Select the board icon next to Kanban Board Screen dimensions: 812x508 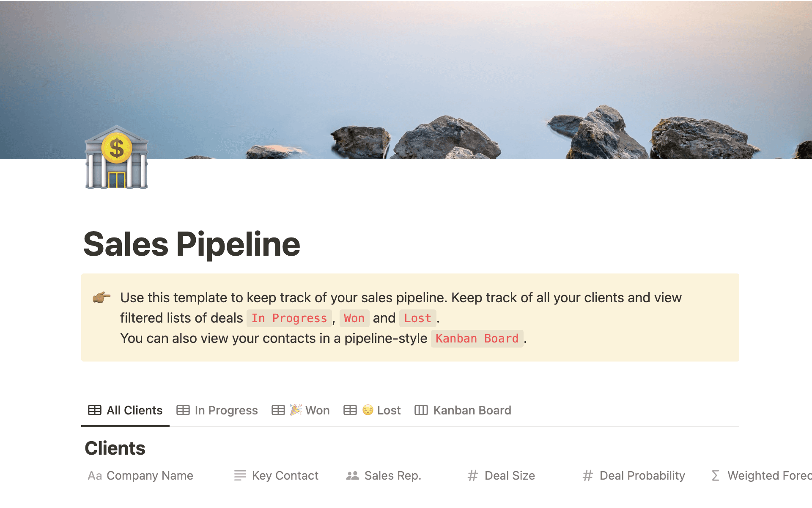[x=421, y=410]
